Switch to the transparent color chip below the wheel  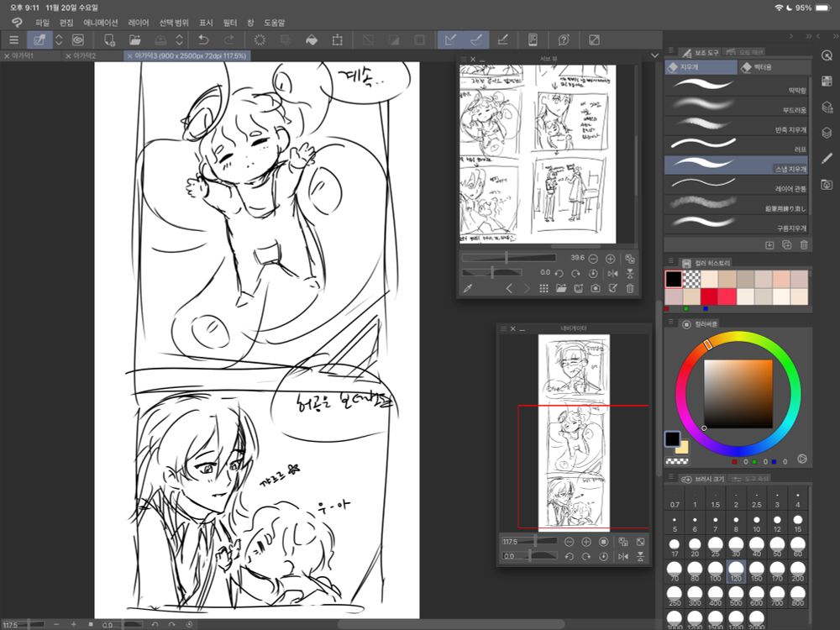point(677,460)
